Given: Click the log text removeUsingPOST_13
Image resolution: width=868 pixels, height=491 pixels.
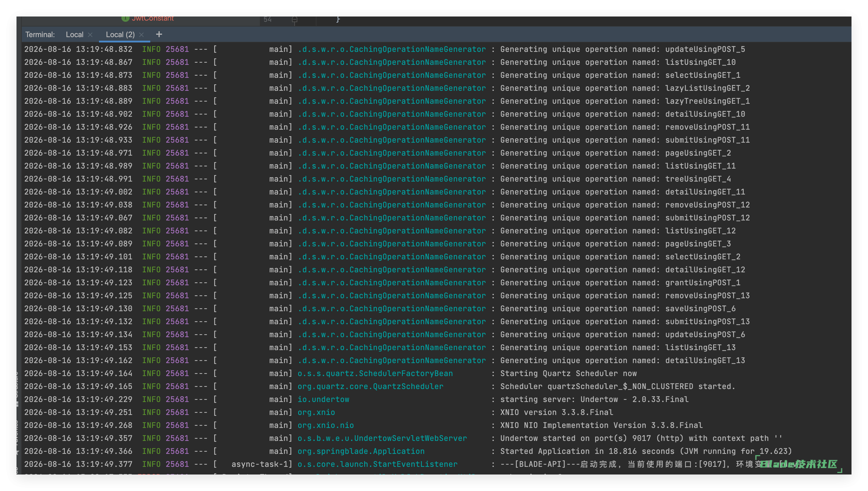Looking at the screenshot, I should pos(707,295).
